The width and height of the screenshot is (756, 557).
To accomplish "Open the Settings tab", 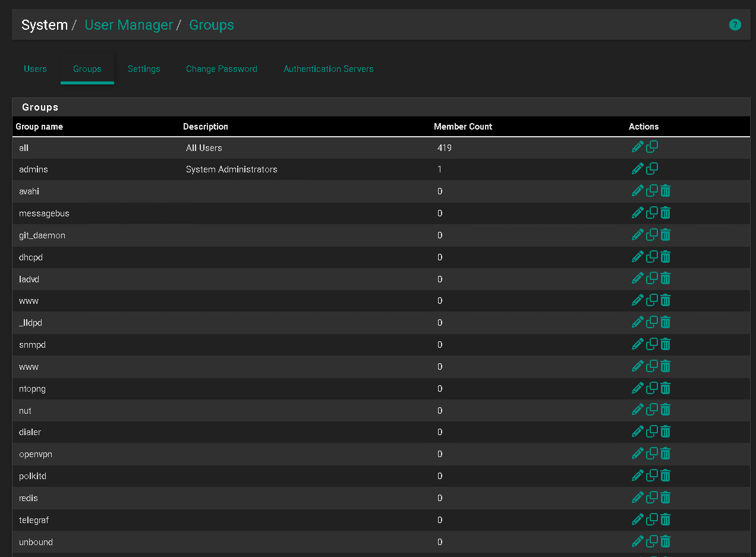I will (x=144, y=69).
